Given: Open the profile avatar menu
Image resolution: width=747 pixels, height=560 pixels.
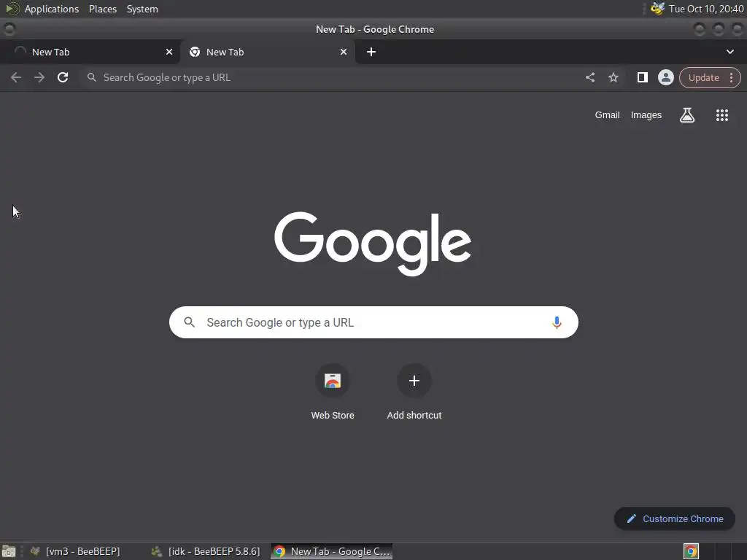Looking at the screenshot, I should (x=665, y=77).
